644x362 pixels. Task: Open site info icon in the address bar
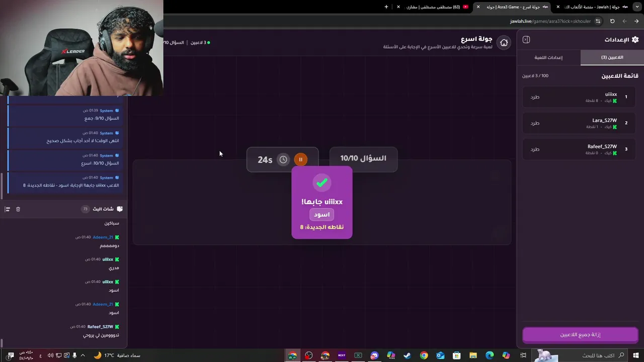coord(598,21)
